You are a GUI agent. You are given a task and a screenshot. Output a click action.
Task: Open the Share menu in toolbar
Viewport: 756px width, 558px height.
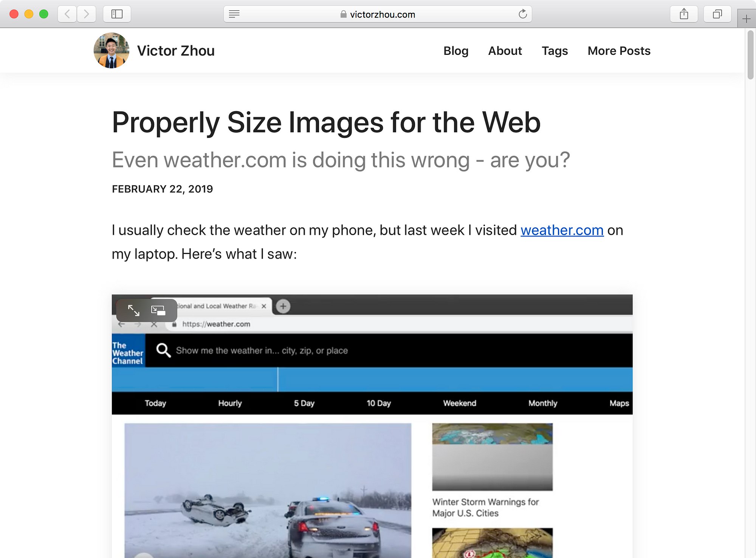click(x=684, y=14)
